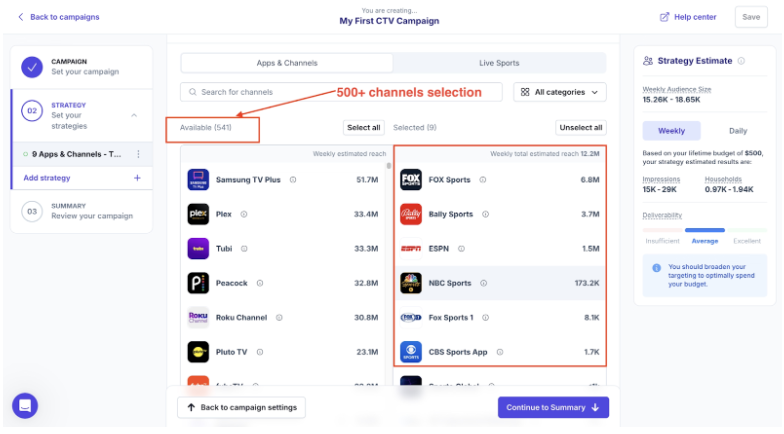Click the Peacock channel logo
This screenshot has height=434, width=784.
pyautogui.click(x=198, y=283)
